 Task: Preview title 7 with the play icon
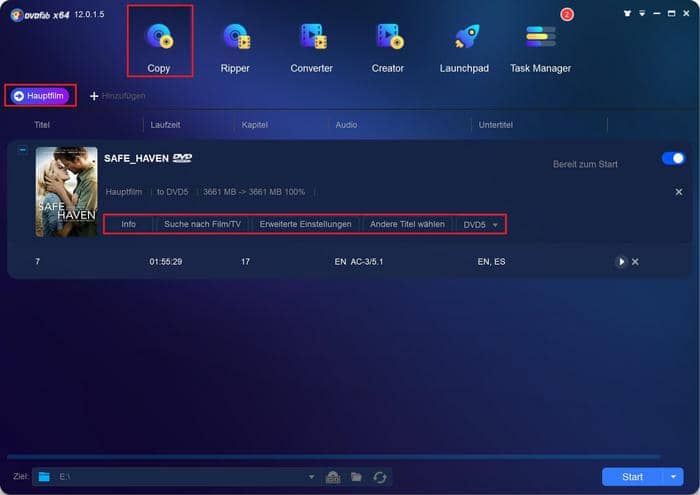621,262
